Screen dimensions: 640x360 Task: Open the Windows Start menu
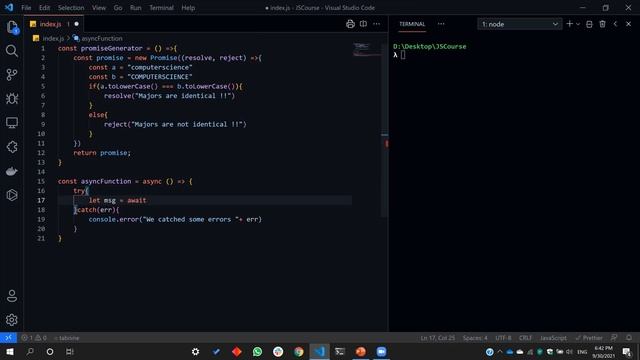pos(9,351)
